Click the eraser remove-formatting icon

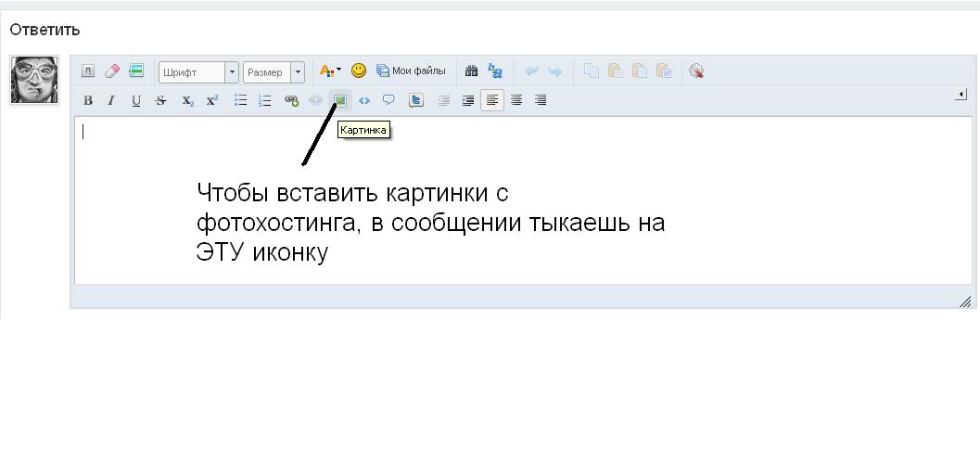(x=112, y=71)
